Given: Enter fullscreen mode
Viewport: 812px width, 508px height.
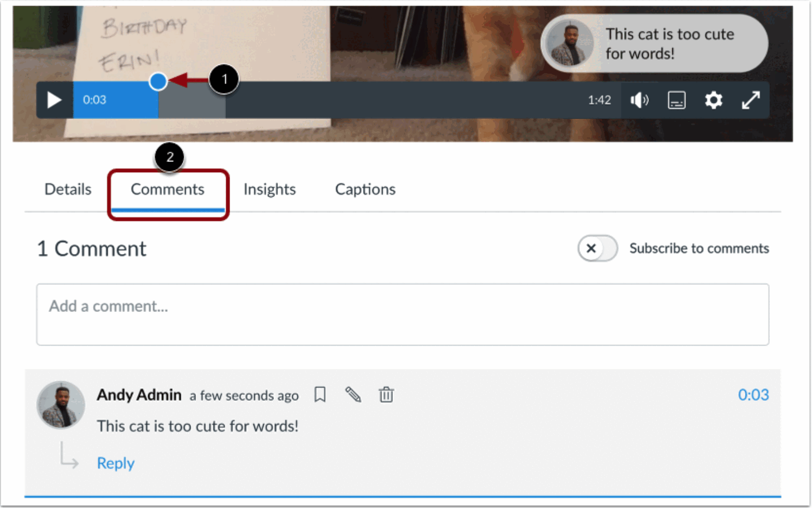Looking at the screenshot, I should point(751,100).
